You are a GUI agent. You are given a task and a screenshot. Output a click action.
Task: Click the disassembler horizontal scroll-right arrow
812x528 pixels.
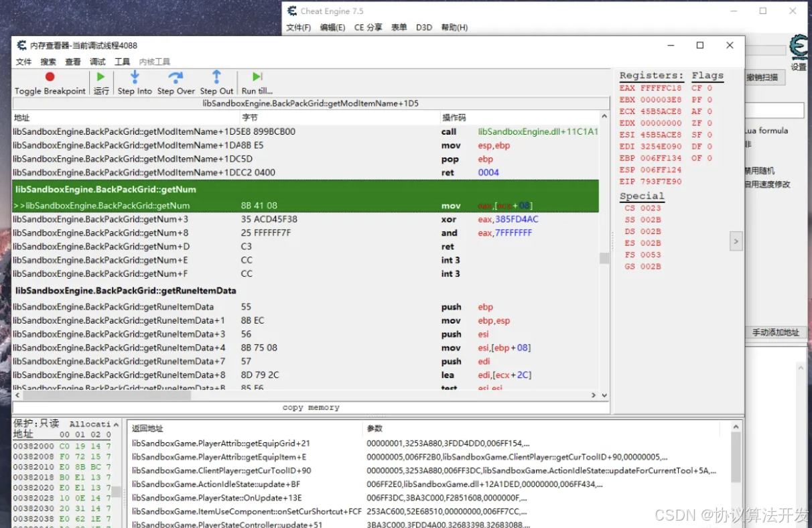tap(594, 395)
